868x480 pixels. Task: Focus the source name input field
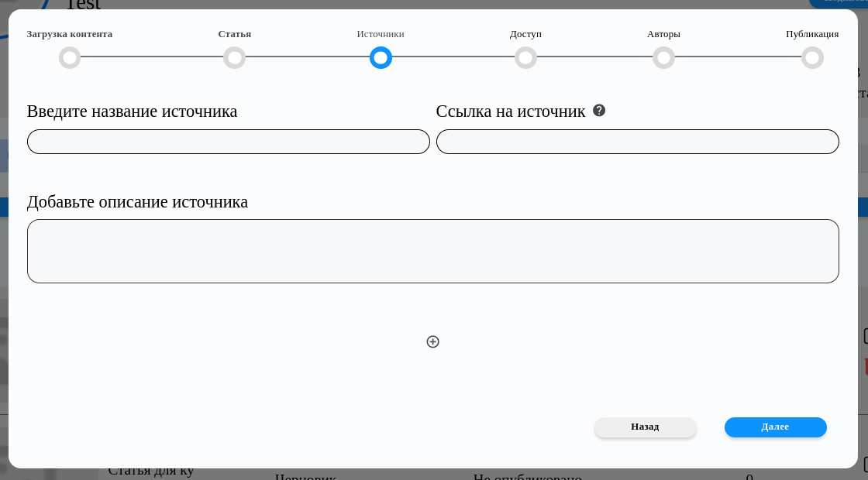point(229,142)
